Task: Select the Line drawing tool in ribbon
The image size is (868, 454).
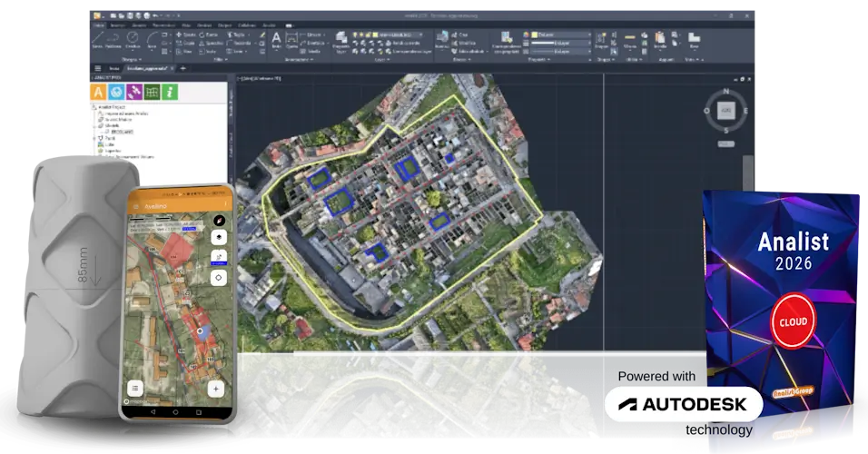Action: click(x=97, y=40)
